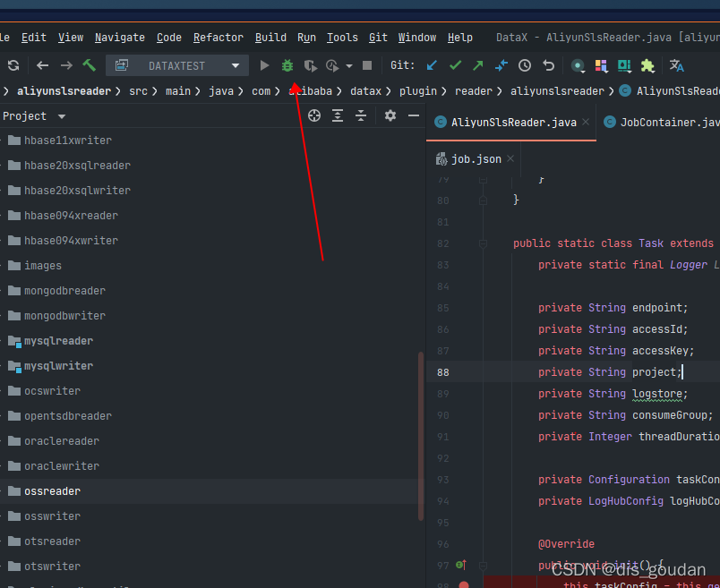Open the Code menu
The width and height of the screenshot is (720, 588).
coord(169,38)
